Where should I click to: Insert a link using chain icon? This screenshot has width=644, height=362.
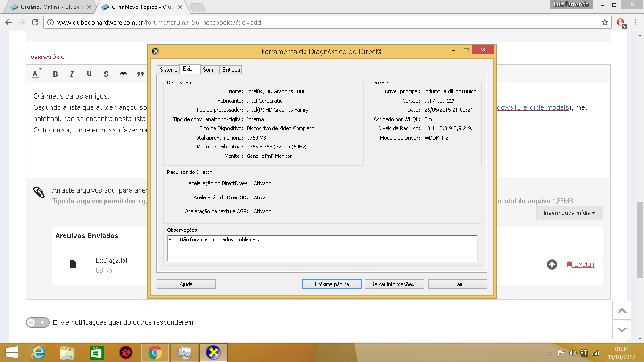coord(124,74)
